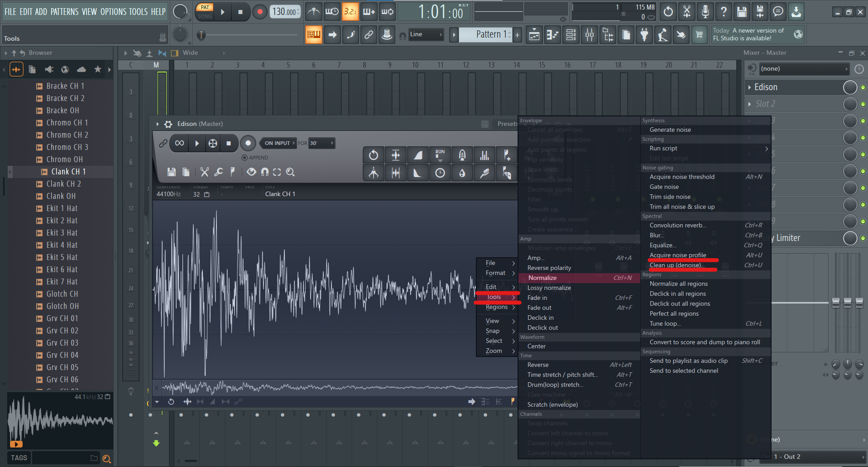Click the browser favorites star icon
Screen dimensions: 868x467
point(97,69)
